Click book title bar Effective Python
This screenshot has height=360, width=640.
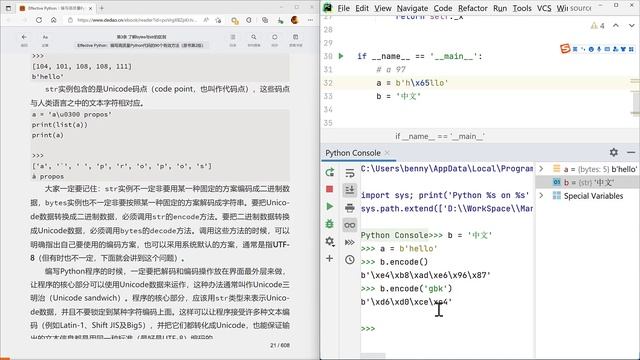pos(140,45)
